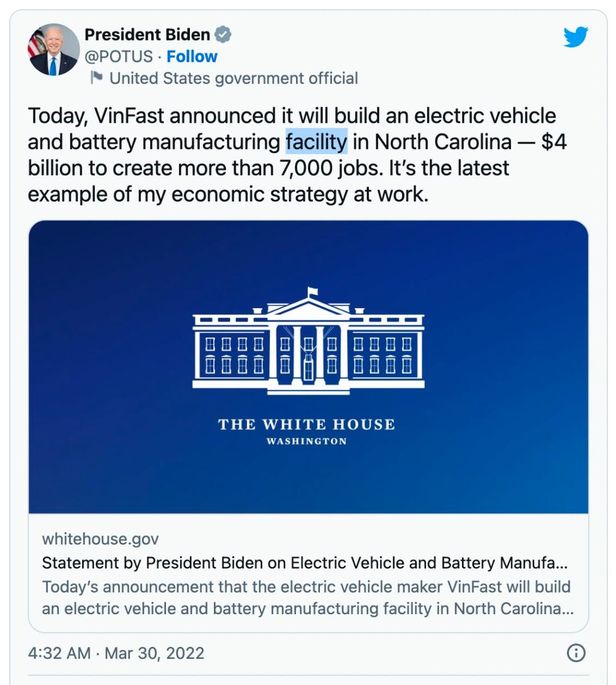Open the tweet info circle icon
Viewport: 616px width, 685px height.
coord(576,652)
